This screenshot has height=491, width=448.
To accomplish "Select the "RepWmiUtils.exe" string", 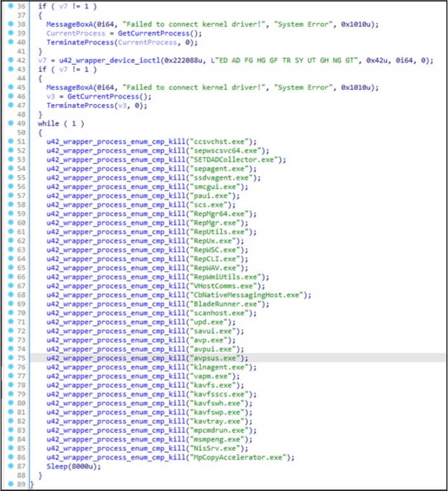I will [225, 277].
